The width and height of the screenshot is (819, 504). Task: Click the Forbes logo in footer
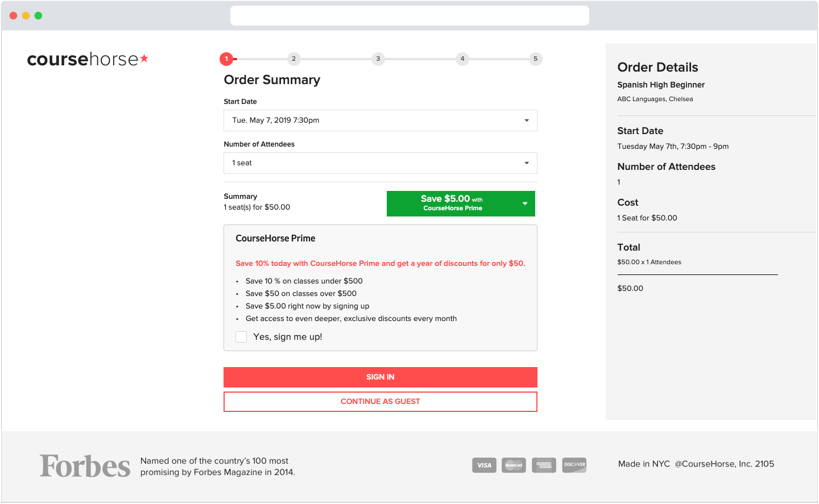tap(85, 466)
